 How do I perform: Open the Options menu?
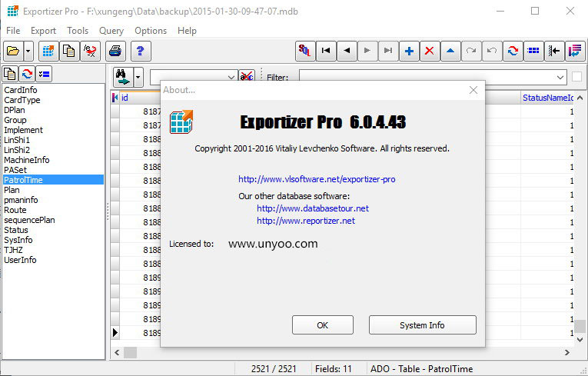click(x=151, y=31)
